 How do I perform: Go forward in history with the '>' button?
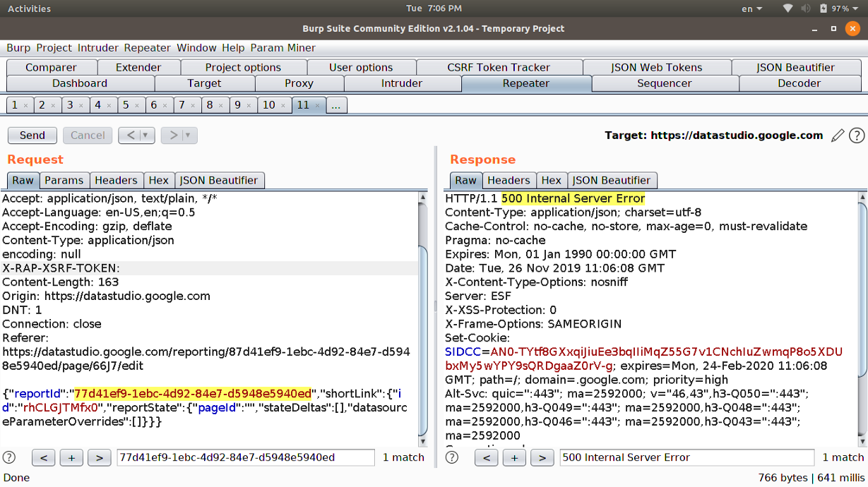point(172,136)
